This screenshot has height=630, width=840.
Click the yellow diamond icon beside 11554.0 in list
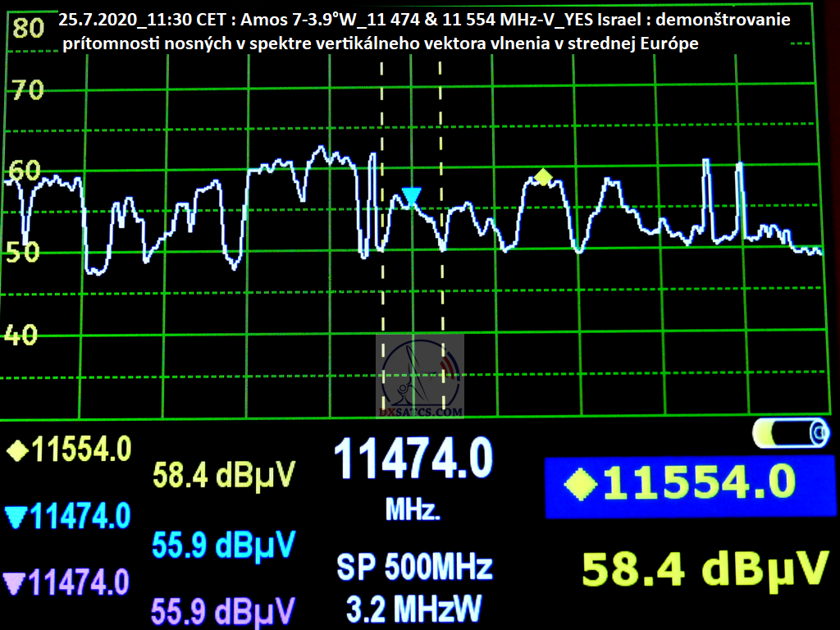17,450
